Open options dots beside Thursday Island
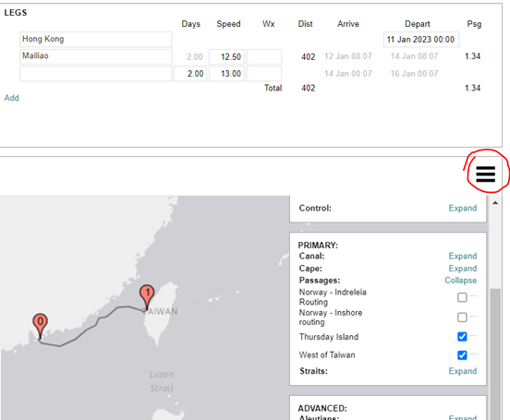This screenshot has height=420, width=510. 474,335
